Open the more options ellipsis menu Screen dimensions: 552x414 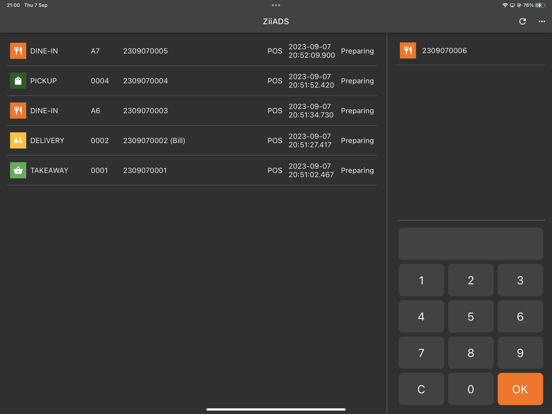pos(542,21)
